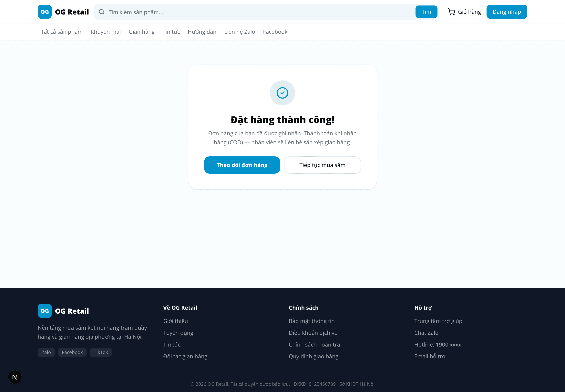Click the TikTok social chip in footer

coord(101,352)
